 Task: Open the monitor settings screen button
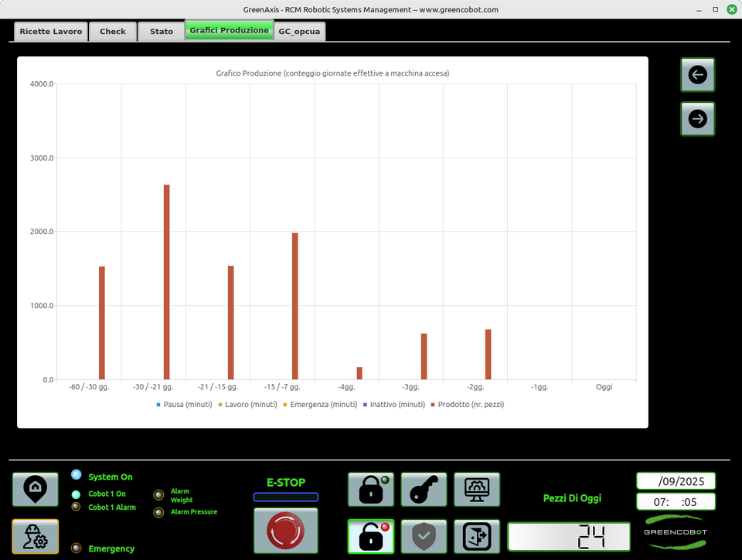click(x=476, y=490)
